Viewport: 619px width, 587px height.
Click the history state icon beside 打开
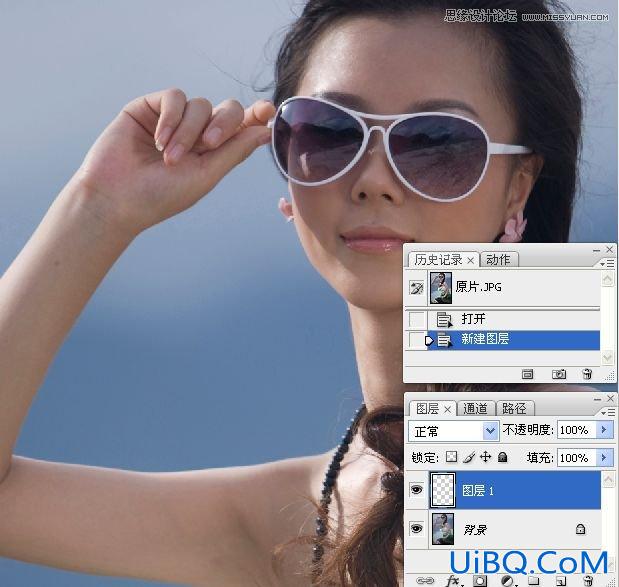coord(444,319)
